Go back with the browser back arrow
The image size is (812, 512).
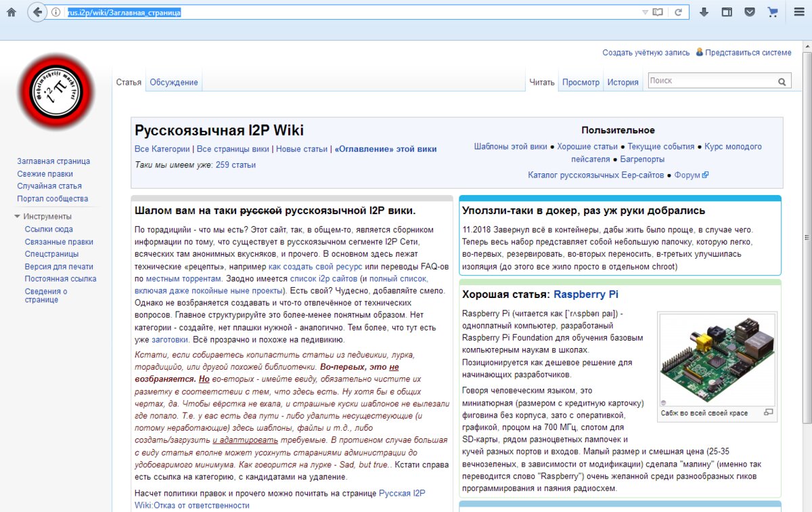point(37,12)
